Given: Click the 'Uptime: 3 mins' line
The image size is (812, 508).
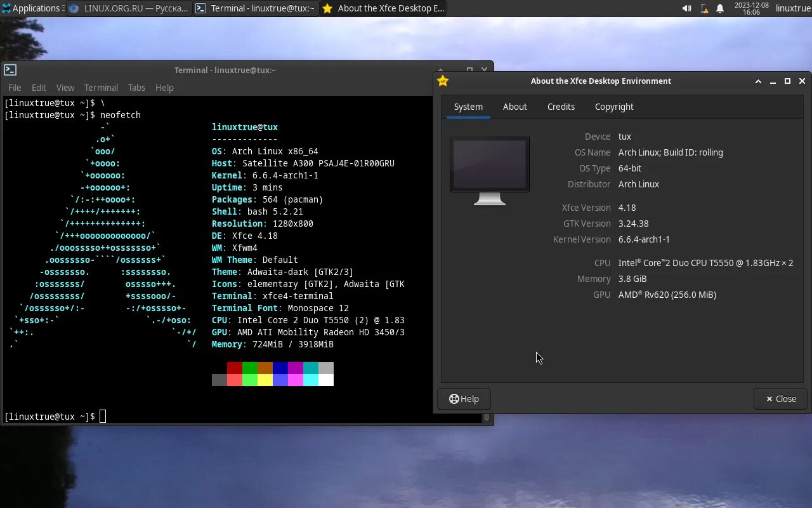Looking at the screenshot, I should pyautogui.click(x=247, y=187).
